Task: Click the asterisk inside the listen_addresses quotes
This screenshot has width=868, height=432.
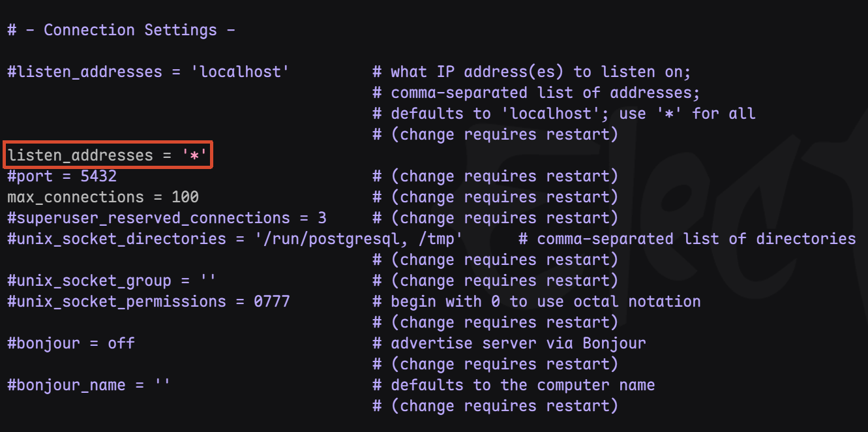Action: 194,156
